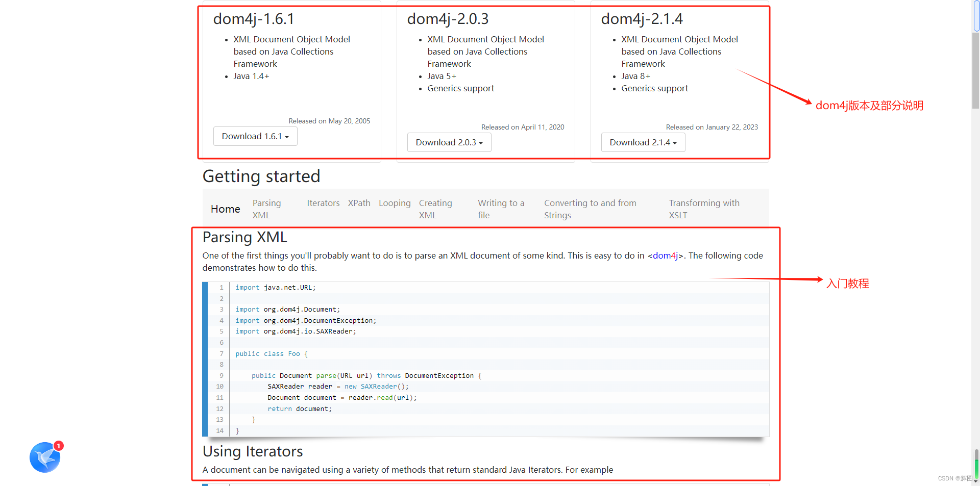
Task: Click code line 'import java.net.URL;'
Action: click(x=276, y=288)
